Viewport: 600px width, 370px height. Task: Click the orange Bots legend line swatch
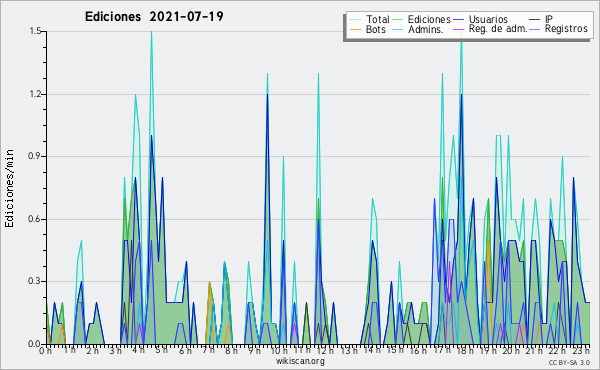[x=355, y=29]
